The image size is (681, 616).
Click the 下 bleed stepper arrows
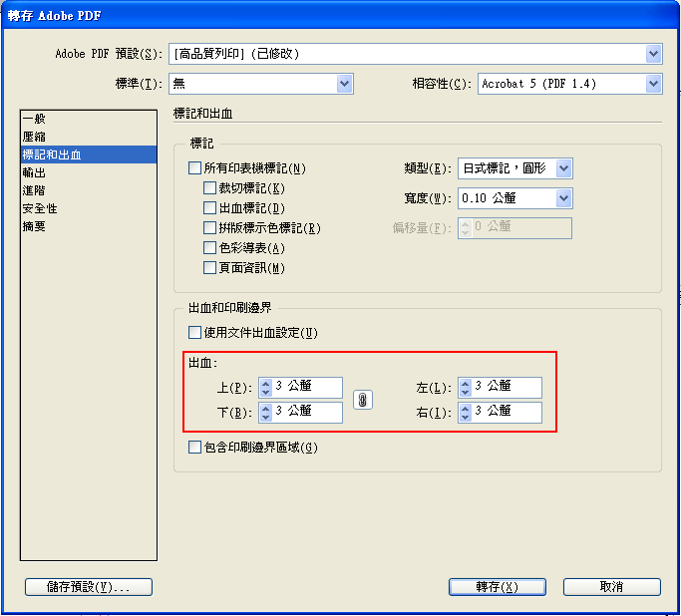[x=266, y=413]
